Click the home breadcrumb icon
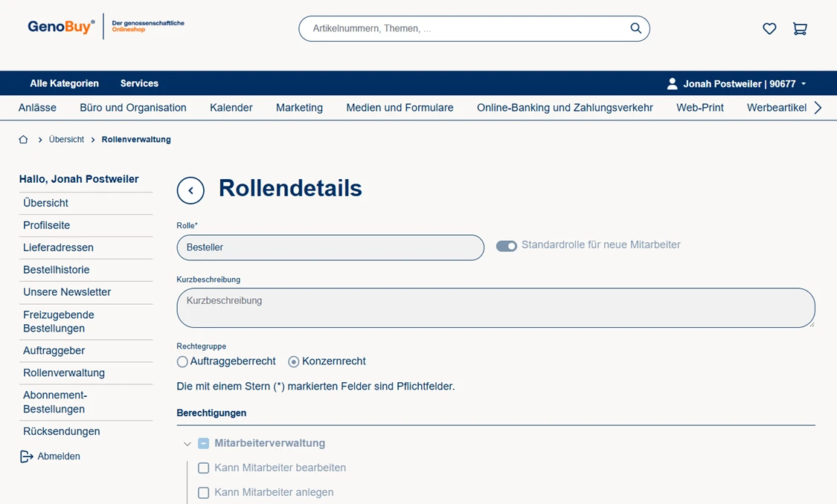Viewport: 837px width, 504px height. pyautogui.click(x=23, y=140)
